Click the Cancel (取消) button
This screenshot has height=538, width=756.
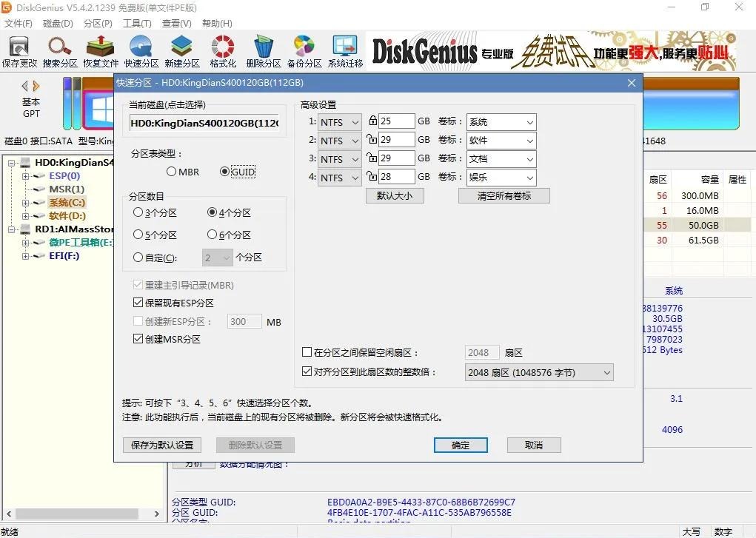click(x=534, y=445)
